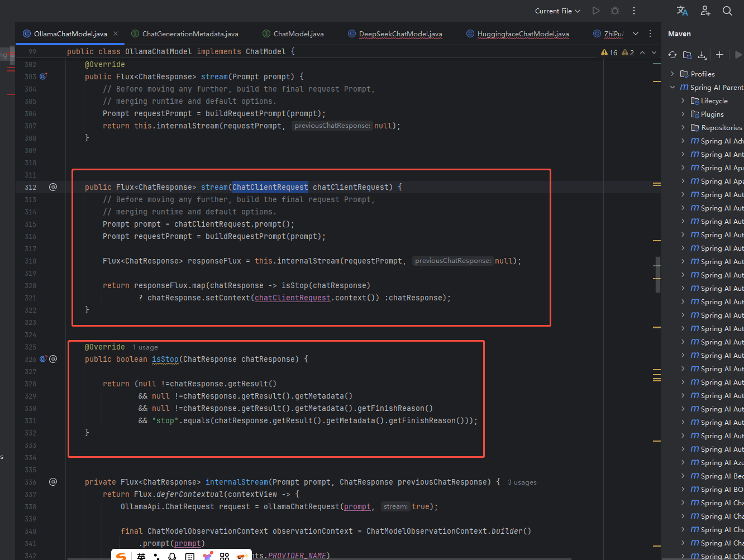Expand the Profiles node in Maven

(673, 74)
